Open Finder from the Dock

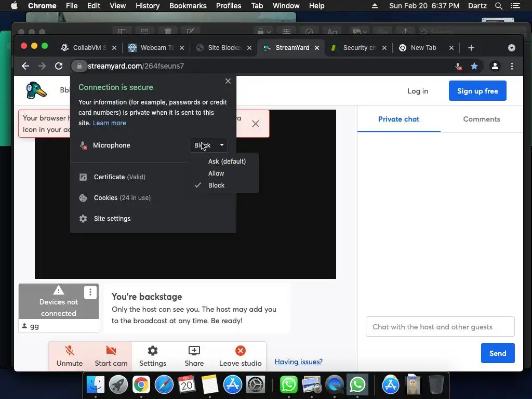pos(96,384)
